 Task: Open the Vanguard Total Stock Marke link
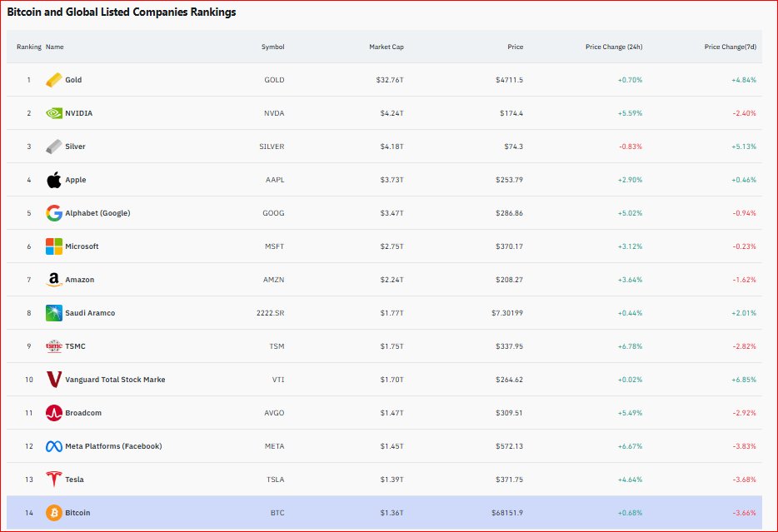pos(115,380)
